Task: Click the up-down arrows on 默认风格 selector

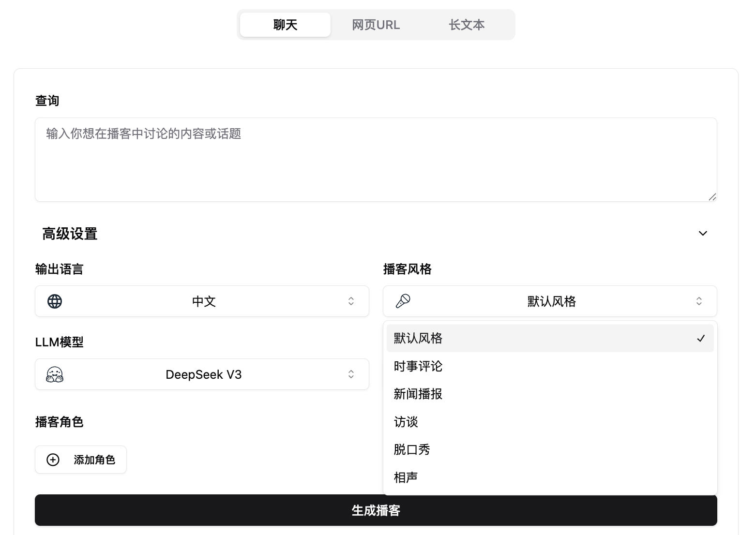Action: [699, 301]
